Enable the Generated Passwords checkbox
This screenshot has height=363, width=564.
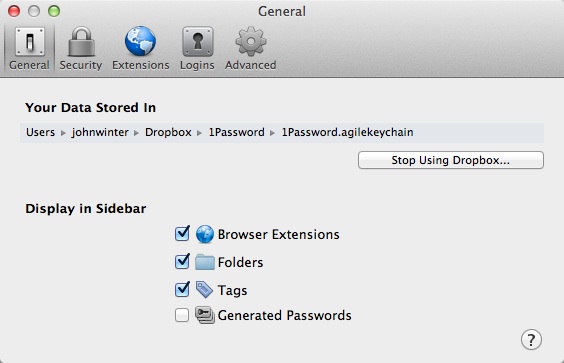click(182, 315)
